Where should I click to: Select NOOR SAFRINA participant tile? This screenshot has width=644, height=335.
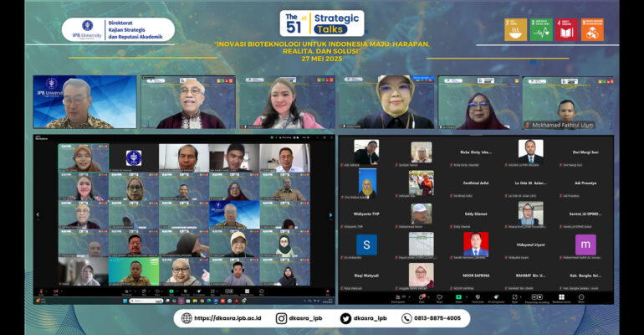476,276
